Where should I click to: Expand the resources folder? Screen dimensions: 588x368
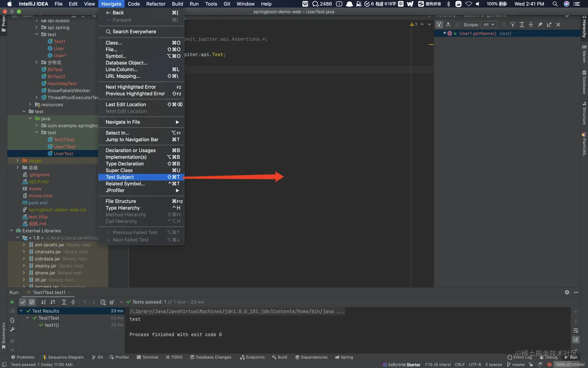[30, 104]
